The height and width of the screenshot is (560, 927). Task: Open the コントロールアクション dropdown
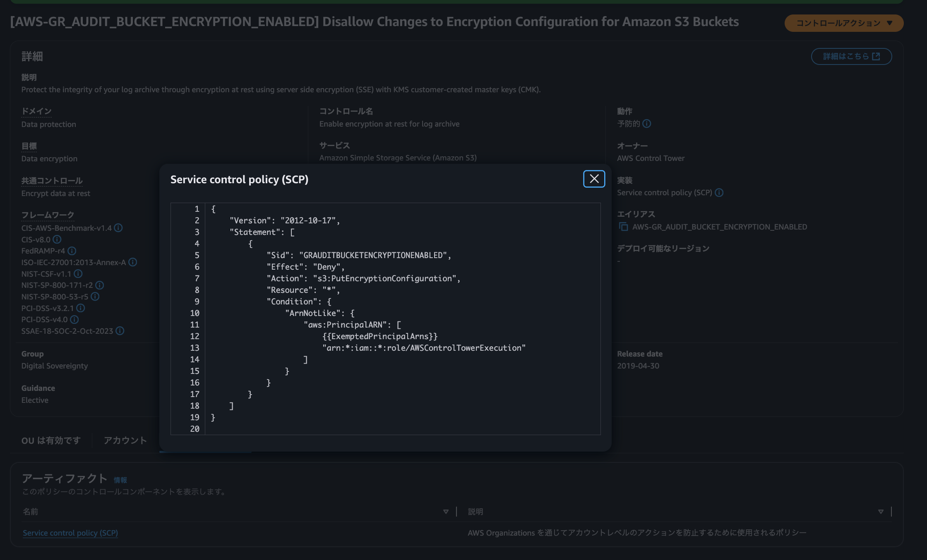click(844, 23)
